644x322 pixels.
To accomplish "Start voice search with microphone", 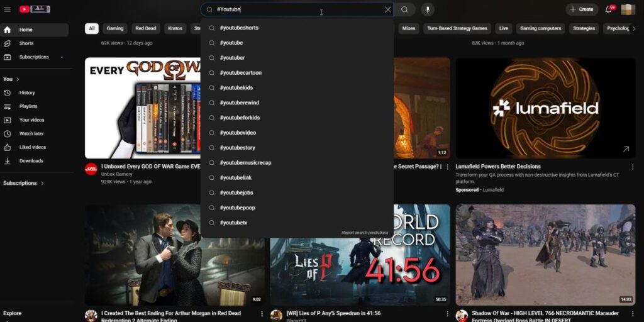I will click(x=428, y=9).
